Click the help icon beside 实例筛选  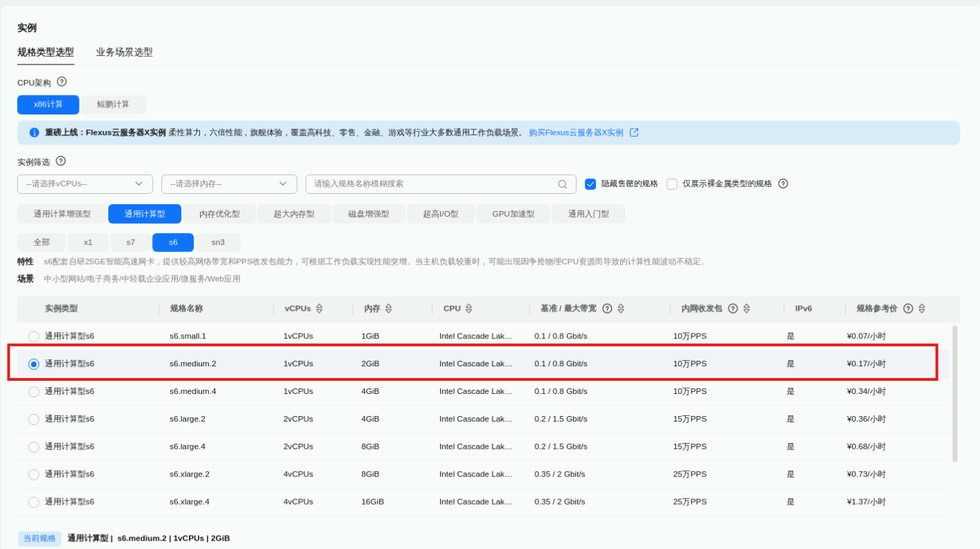coord(61,161)
